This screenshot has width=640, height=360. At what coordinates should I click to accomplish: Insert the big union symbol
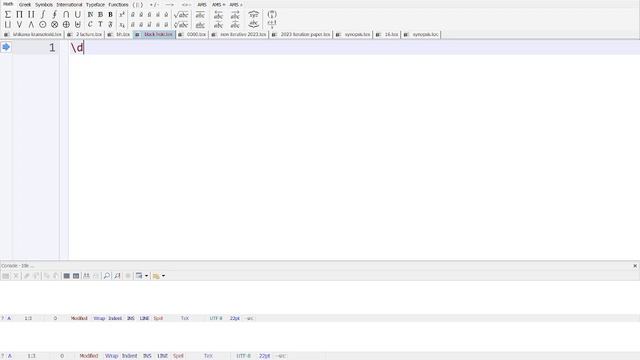coord(78,15)
